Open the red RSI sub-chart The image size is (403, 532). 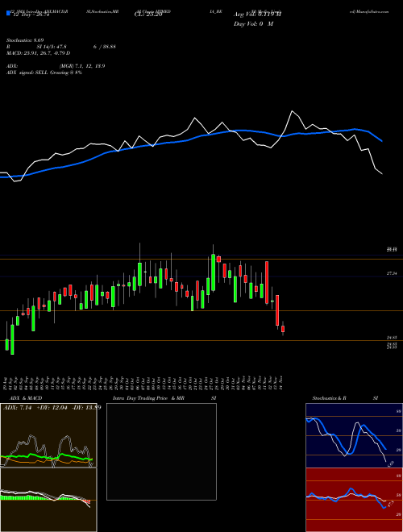pyautogui.click(x=354, y=500)
